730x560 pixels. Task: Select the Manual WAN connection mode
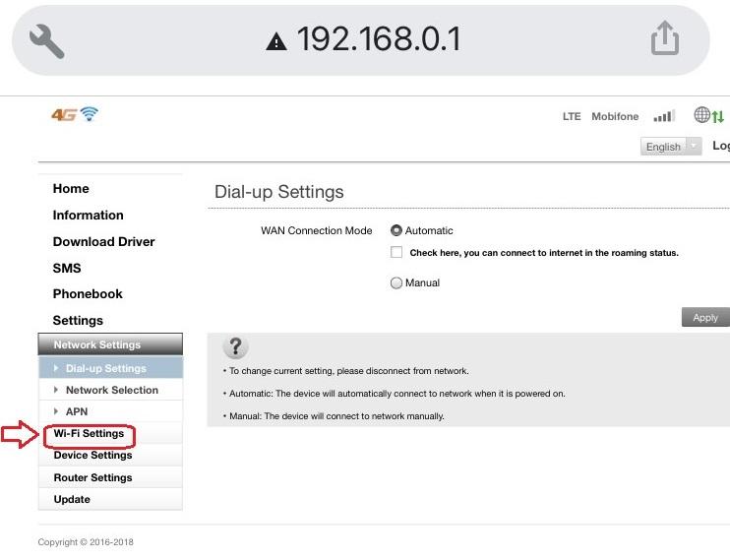(x=396, y=282)
